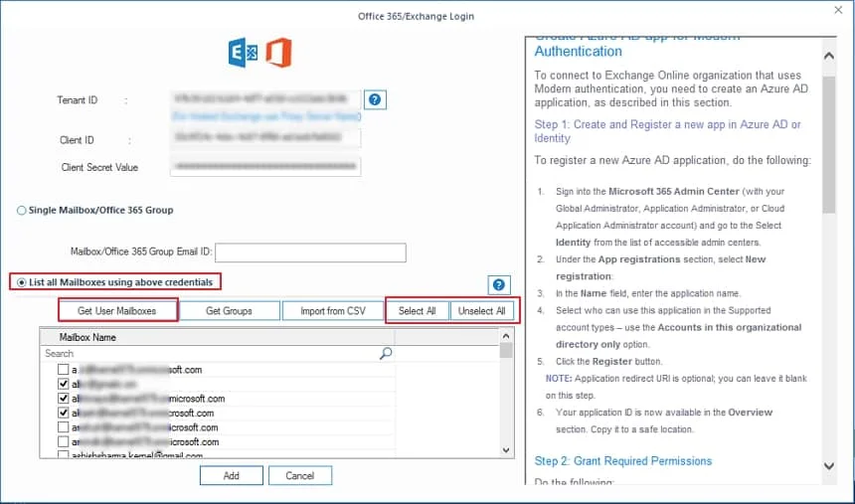Click the hosted Exchange proxy server link
Screen dimensions: 855x504
point(266,116)
